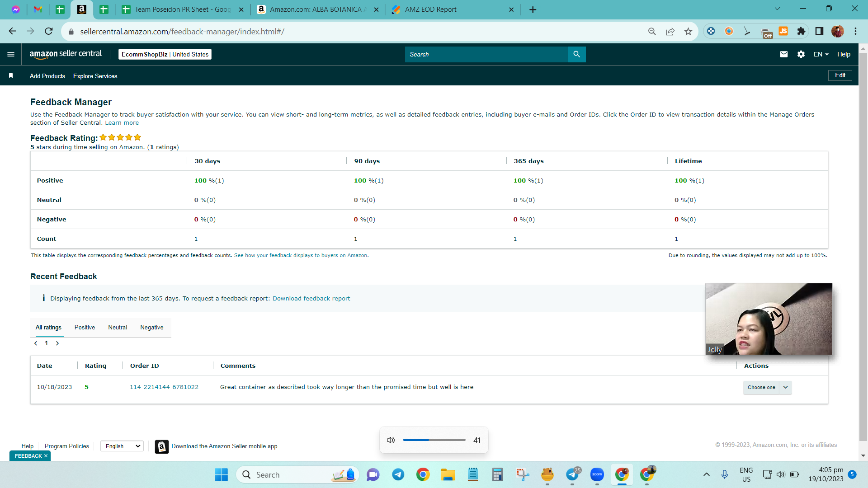This screenshot has width=868, height=488.
Task: Expand the EN language dropdown
Action: coord(821,54)
